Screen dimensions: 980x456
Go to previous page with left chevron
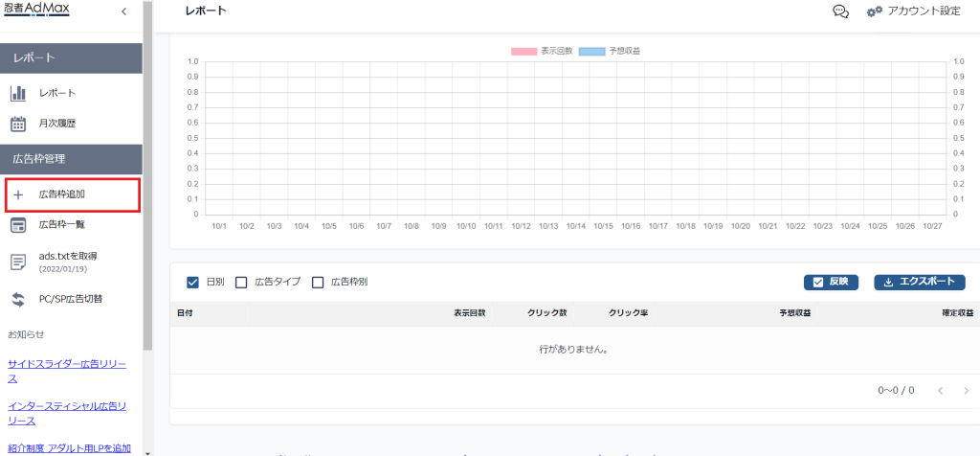tap(941, 391)
